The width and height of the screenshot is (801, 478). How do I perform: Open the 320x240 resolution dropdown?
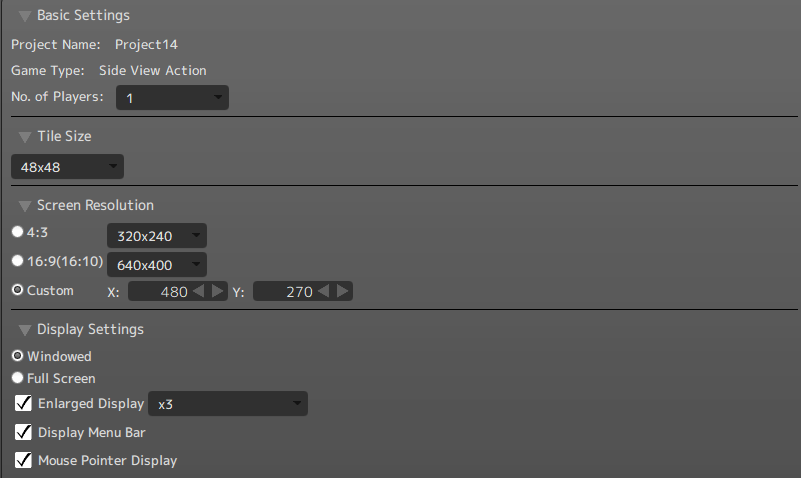coord(156,237)
